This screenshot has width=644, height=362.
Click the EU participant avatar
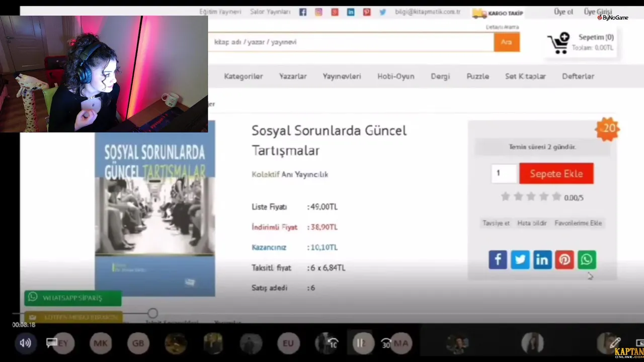click(288, 343)
